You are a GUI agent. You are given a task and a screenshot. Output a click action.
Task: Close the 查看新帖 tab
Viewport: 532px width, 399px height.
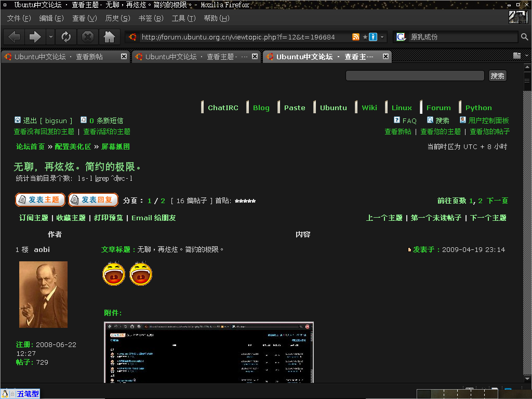coord(124,56)
